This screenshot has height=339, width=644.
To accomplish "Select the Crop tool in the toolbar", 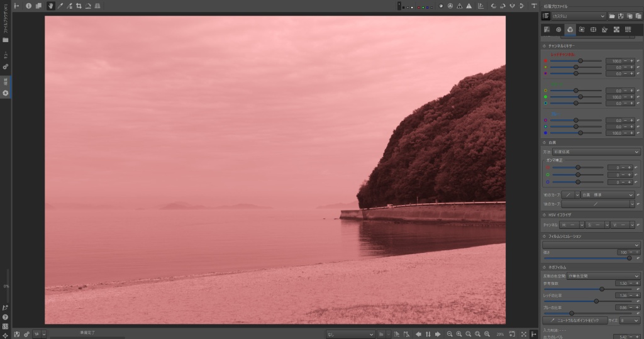I will [x=79, y=6].
